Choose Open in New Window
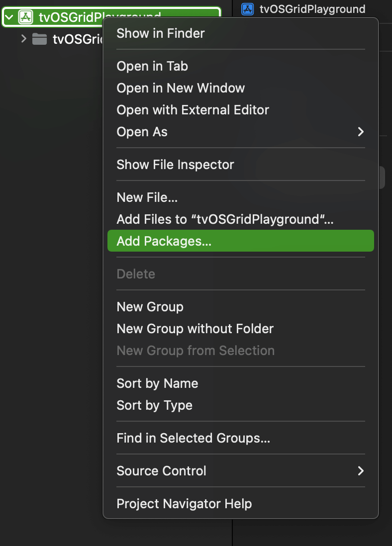This screenshot has height=546, width=392. coord(240,88)
